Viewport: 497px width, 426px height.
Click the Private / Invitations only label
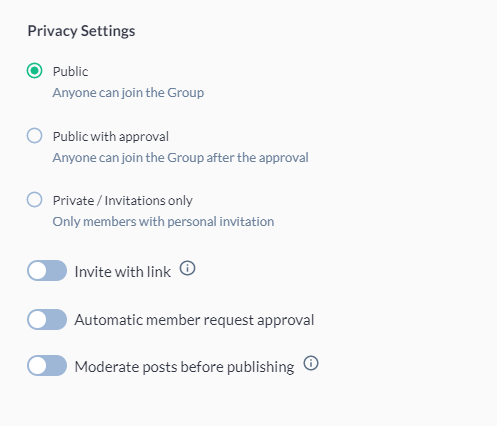click(123, 201)
